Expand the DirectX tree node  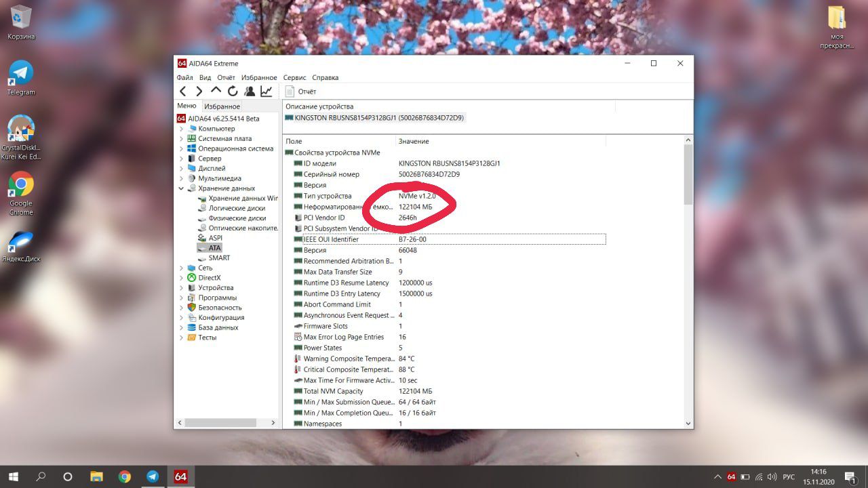[181, 278]
